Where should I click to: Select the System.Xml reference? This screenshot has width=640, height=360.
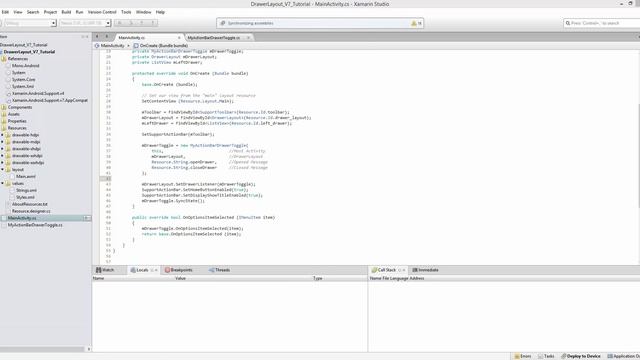coord(22,87)
